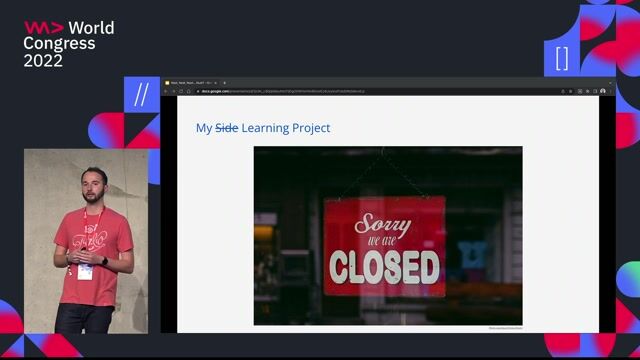Open the extensions puzzle icon
This screenshot has height=360, width=640.
587,91
